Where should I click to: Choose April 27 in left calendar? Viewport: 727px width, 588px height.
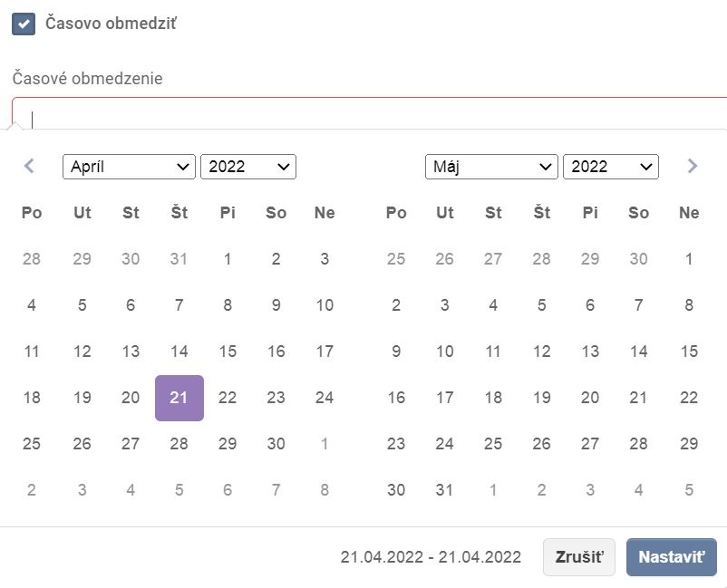tap(131, 444)
